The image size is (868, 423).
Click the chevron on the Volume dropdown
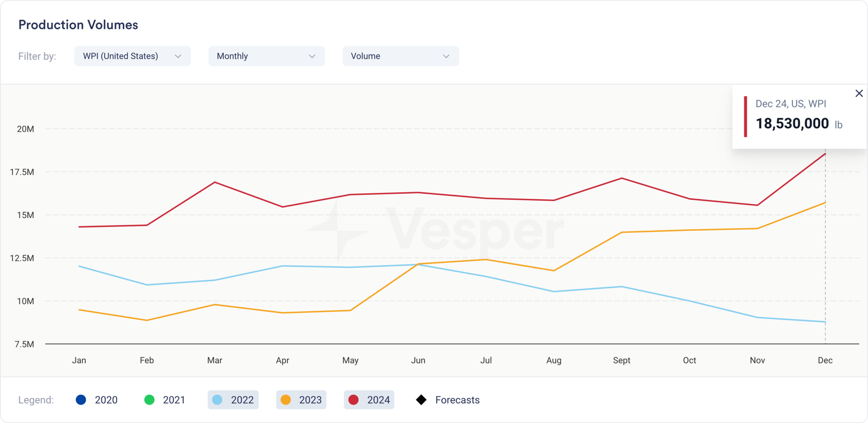[446, 56]
